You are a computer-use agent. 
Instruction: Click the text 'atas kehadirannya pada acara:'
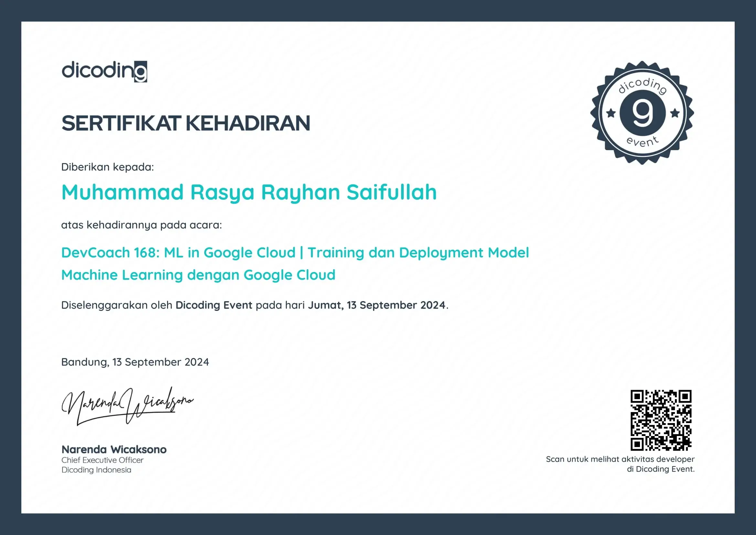coord(142,225)
